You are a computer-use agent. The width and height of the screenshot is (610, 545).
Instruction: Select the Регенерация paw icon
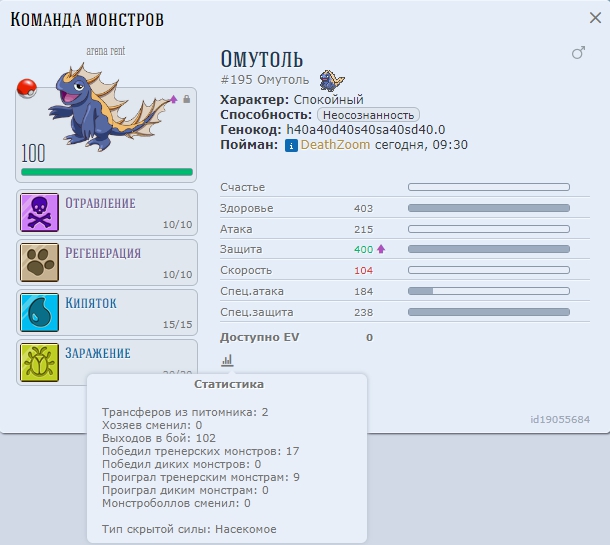click(x=39, y=262)
